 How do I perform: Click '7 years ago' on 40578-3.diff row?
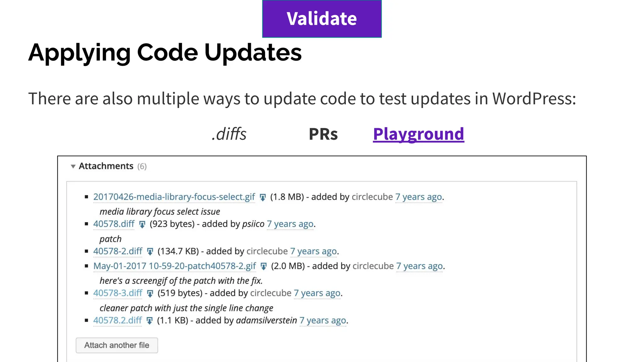coord(317,293)
